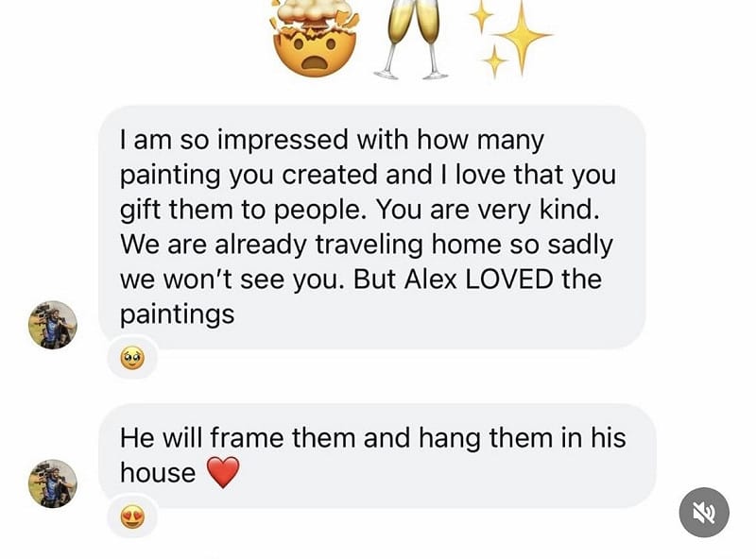Unmute sound with the speaker icon
Screen dimensions: 756x559
[x=704, y=513]
